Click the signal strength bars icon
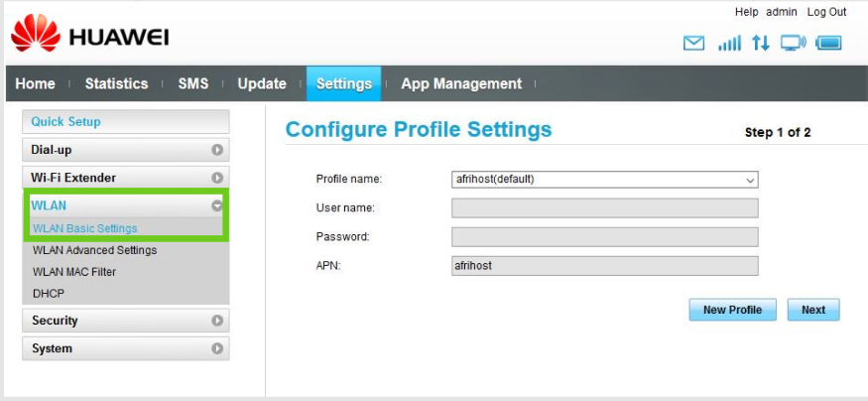Screen dimensions: 868x401 (729, 44)
